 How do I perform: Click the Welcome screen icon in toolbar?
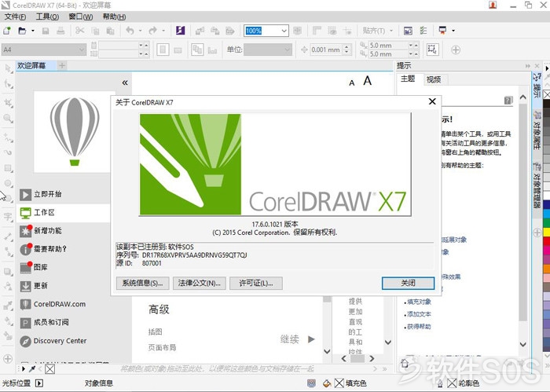click(408, 31)
